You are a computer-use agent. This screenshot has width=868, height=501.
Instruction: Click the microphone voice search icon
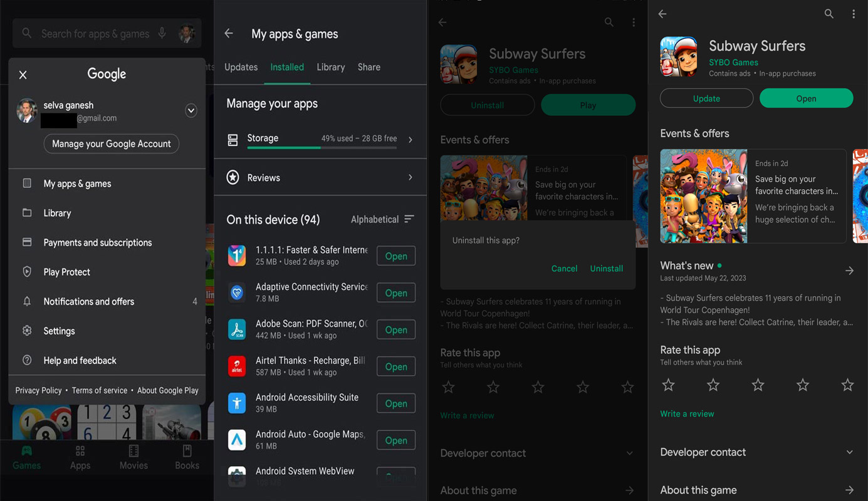[x=162, y=33]
